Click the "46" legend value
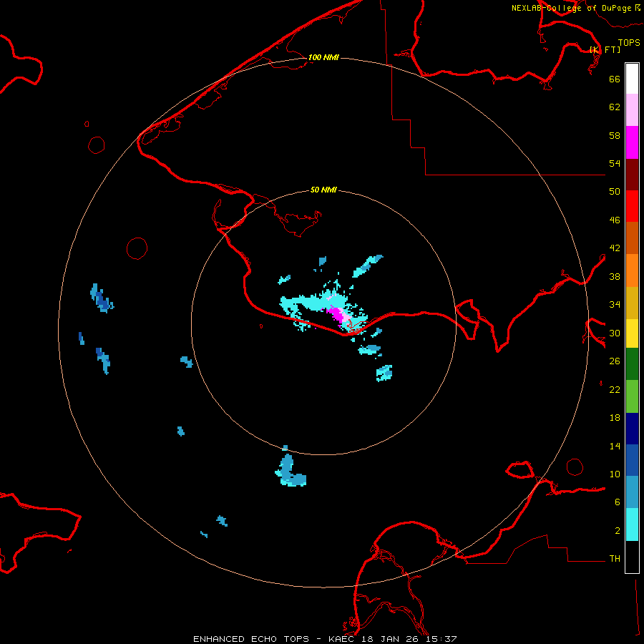Viewport: 644px width, 644px height. (x=615, y=220)
